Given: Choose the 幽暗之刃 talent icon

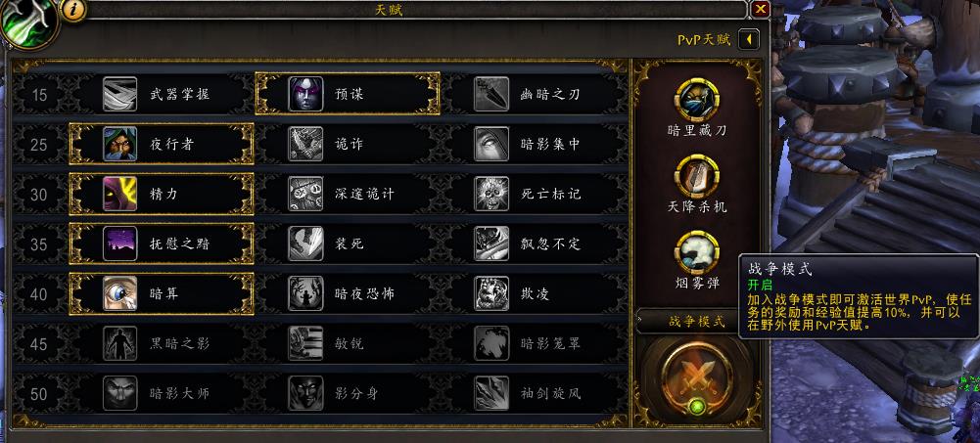Looking at the screenshot, I should 491,94.
